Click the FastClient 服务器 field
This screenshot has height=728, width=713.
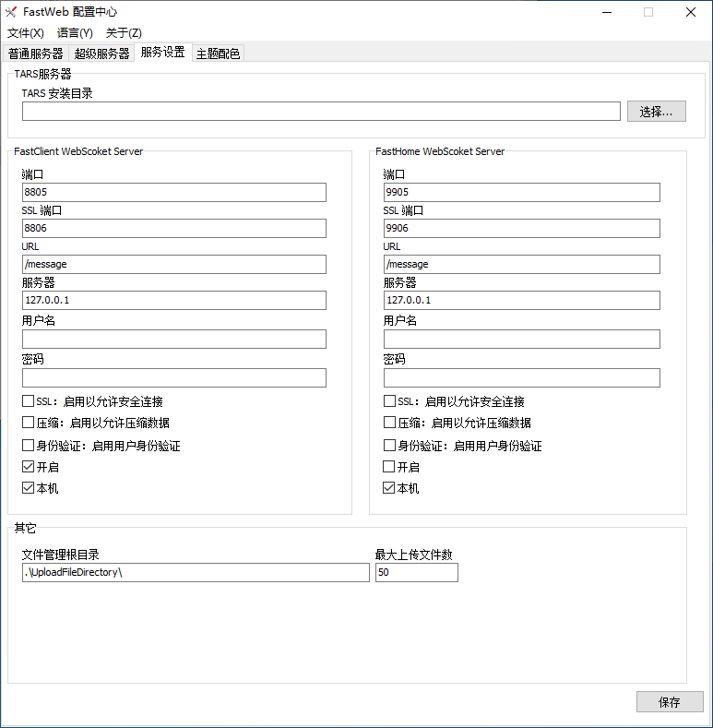tap(174, 301)
